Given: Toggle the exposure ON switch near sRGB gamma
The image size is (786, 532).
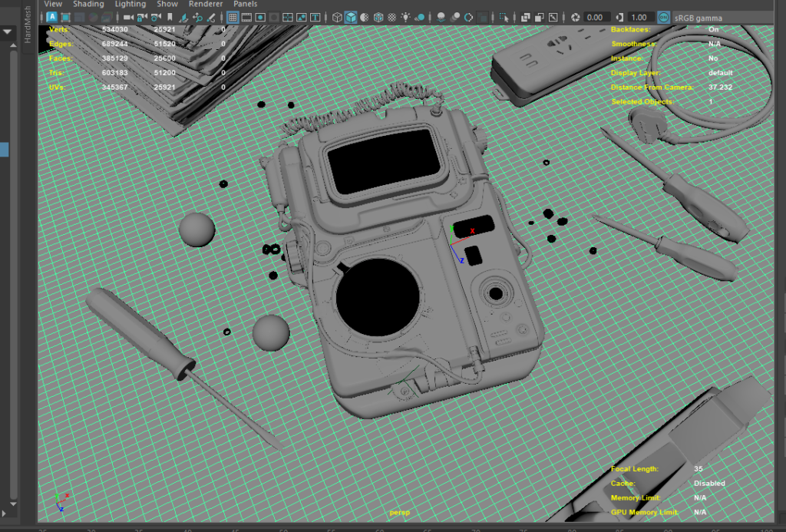Looking at the screenshot, I should [x=663, y=17].
